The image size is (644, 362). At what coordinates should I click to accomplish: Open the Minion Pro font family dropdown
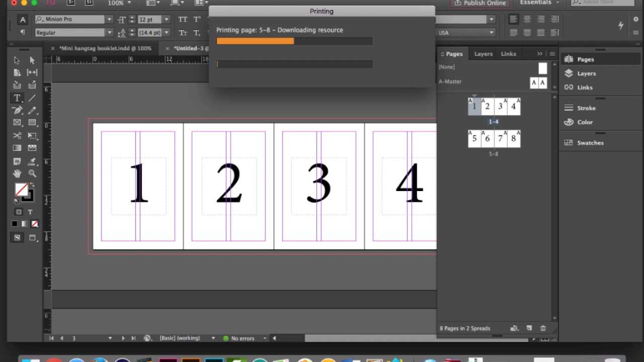point(109,20)
